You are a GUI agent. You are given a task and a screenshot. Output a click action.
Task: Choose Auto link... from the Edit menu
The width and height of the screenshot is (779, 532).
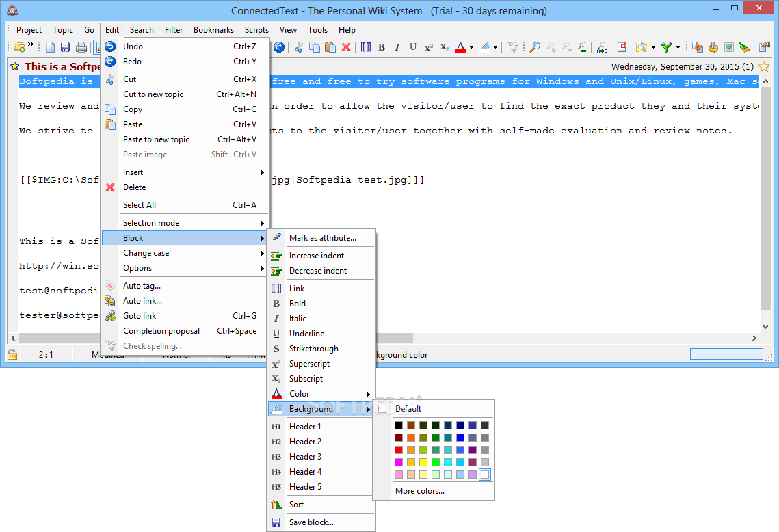pos(186,301)
